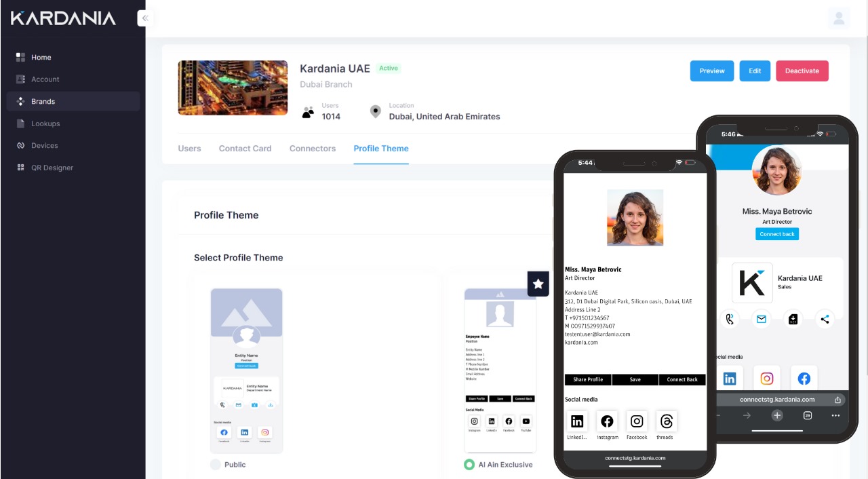Tap testentuser@kardania.com on the left phone

pos(597,334)
